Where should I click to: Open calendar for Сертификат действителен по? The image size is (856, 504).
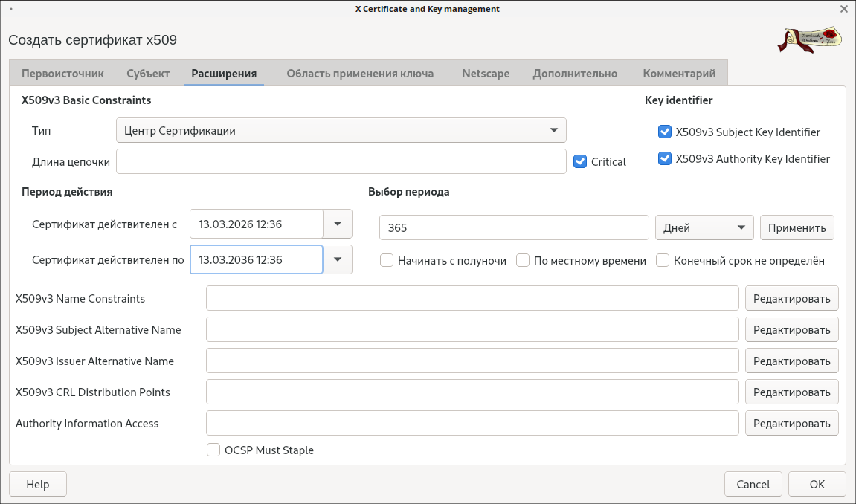(x=338, y=259)
